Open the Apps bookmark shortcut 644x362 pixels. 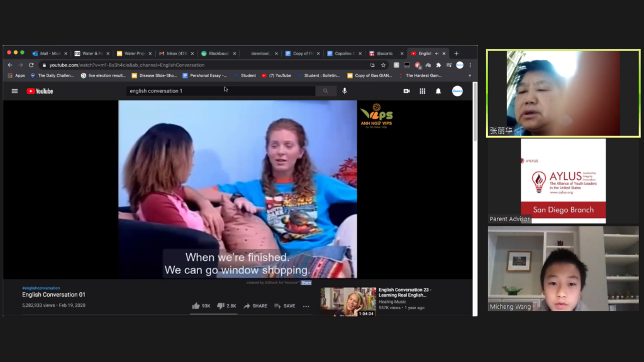coord(16,75)
